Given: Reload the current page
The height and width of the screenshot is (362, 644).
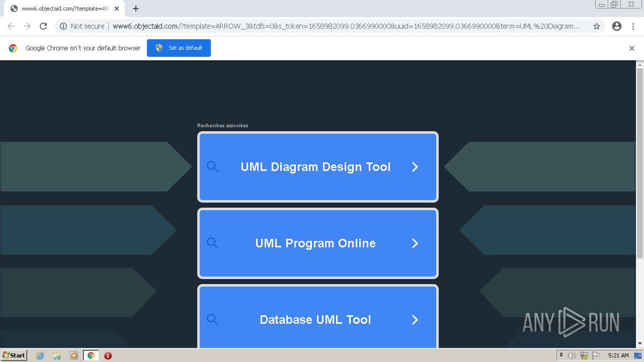Looking at the screenshot, I should tap(43, 26).
